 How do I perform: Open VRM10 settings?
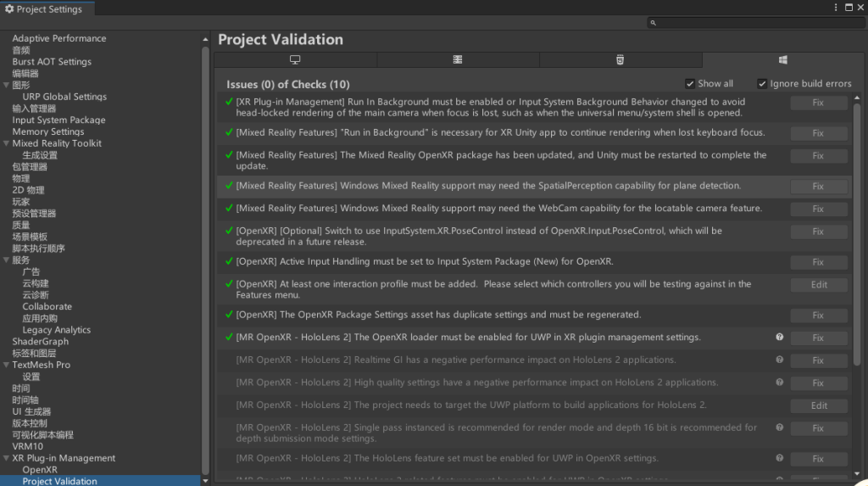(x=28, y=446)
